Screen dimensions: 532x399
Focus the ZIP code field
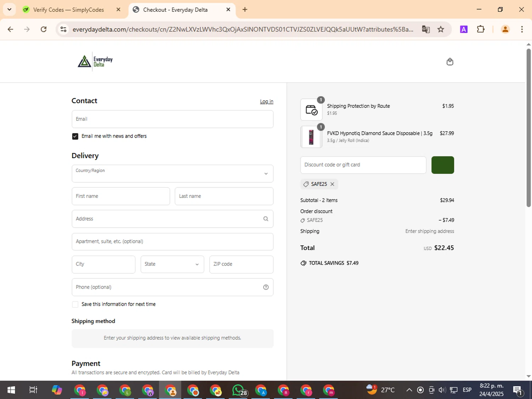[x=242, y=264]
